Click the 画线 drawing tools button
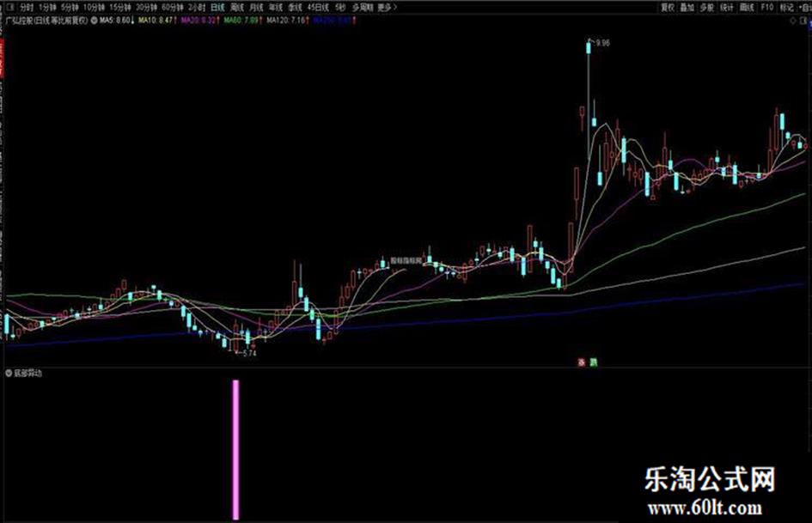The height and width of the screenshot is (523, 812). point(747,7)
